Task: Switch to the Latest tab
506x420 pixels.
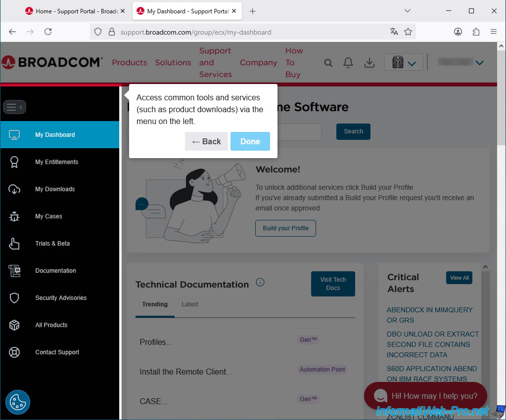Action: click(x=189, y=304)
